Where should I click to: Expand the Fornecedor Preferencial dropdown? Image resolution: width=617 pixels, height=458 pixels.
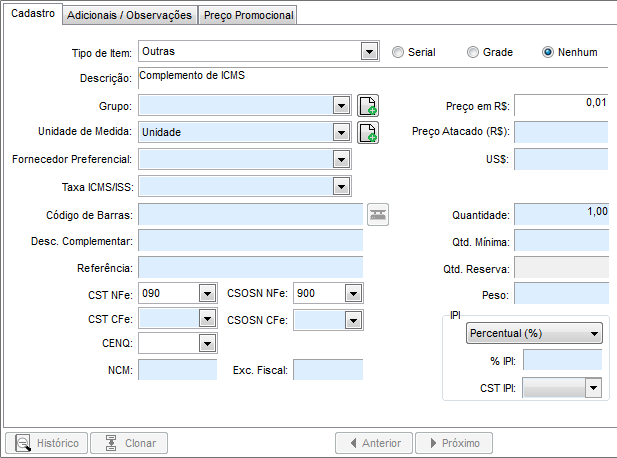[341, 159]
